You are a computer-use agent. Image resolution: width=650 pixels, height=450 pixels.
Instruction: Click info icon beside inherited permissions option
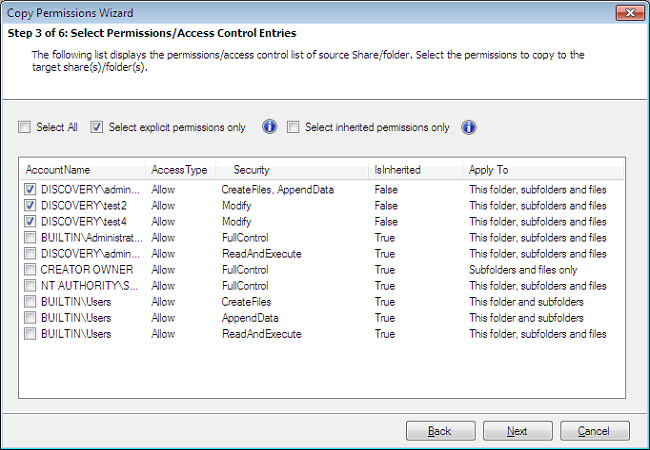point(468,127)
